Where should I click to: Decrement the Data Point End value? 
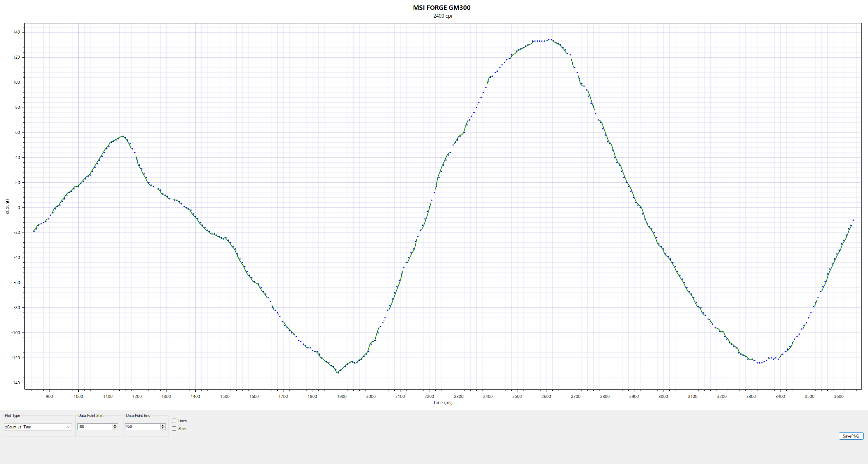click(x=163, y=428)
